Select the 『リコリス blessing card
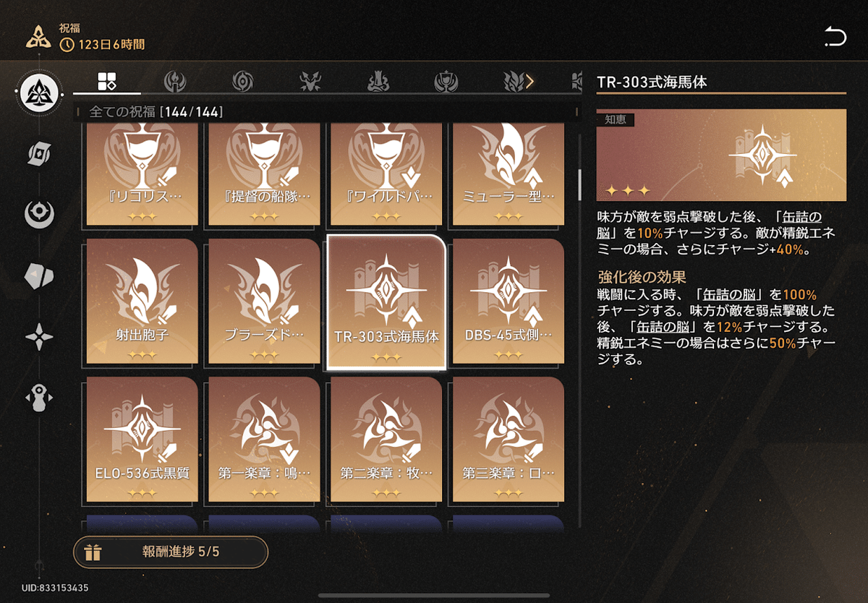This screenshot has height=603, width=868. click(142, 174)
